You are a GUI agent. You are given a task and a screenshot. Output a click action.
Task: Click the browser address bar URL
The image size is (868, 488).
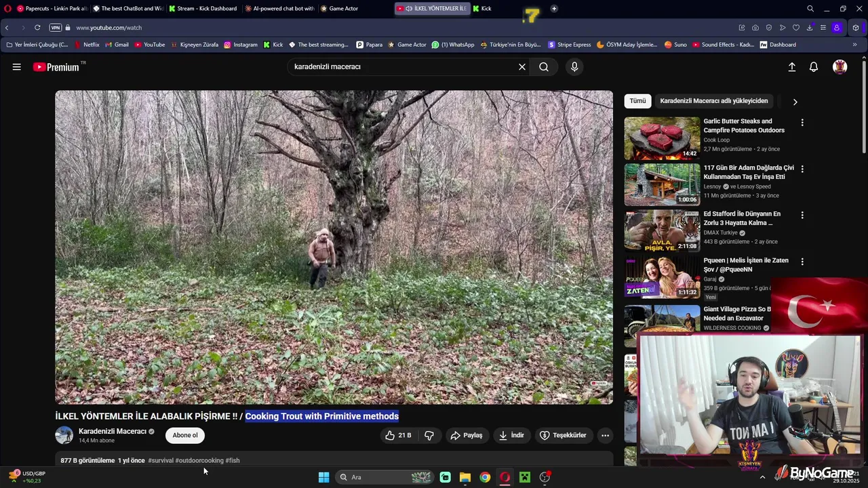[108, 28]
